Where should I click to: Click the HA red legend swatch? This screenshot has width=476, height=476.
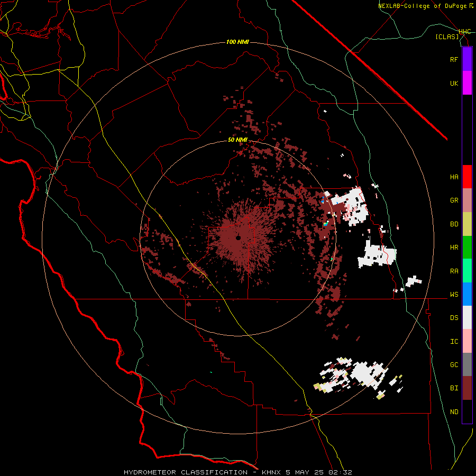467,177
